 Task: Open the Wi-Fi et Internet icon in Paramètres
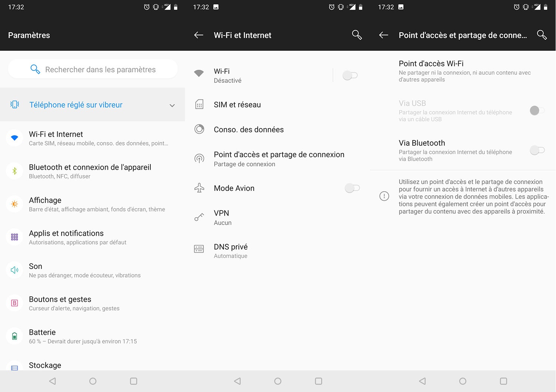pyautogui.click(x=14, y=138)
